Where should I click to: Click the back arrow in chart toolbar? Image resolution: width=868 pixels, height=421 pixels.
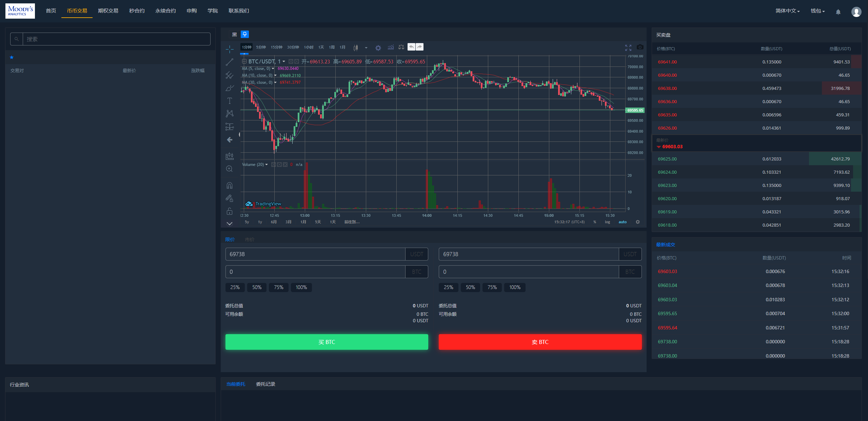click(230, 140)
